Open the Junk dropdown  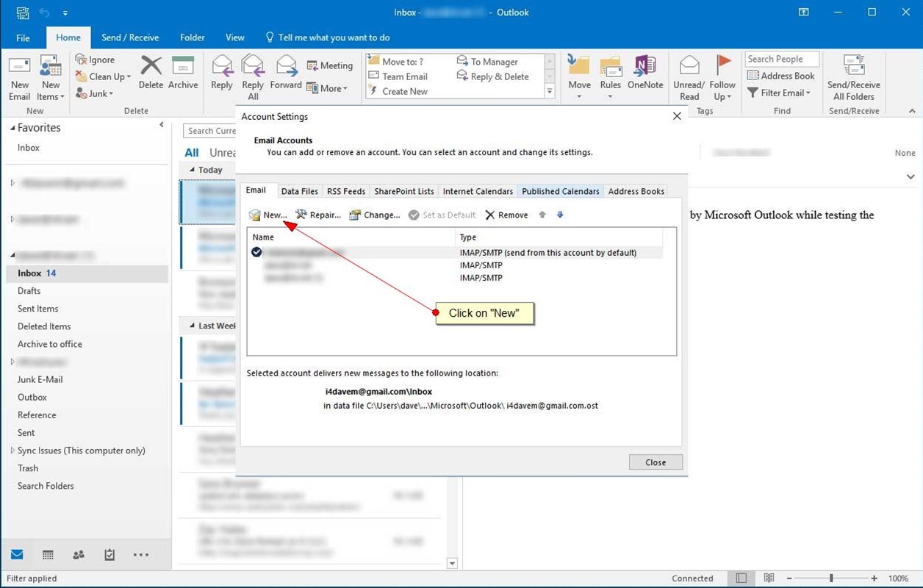(95, 93)
